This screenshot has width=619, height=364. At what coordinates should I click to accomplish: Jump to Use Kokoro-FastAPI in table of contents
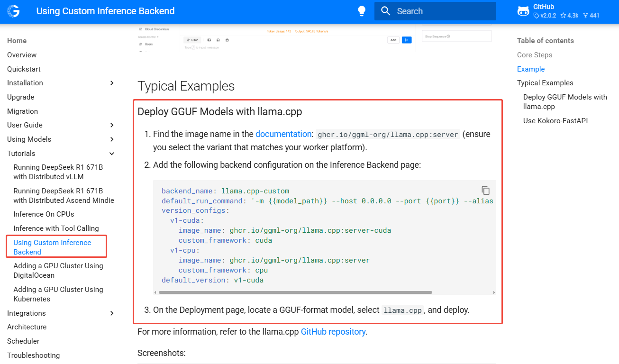(555, 121)
